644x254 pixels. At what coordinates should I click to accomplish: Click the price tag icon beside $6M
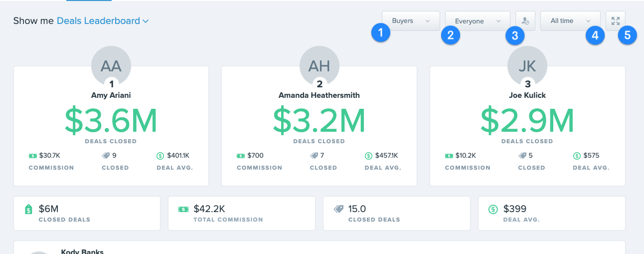(28, 209)
